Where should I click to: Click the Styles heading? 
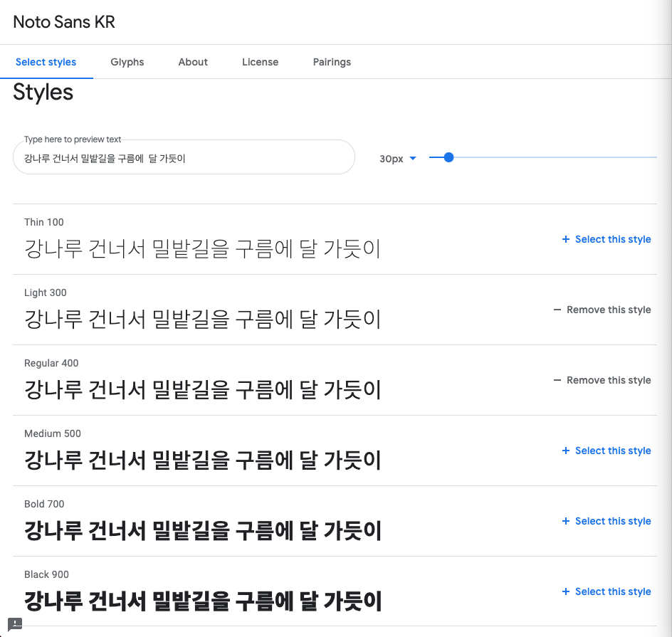pos(43,92)
